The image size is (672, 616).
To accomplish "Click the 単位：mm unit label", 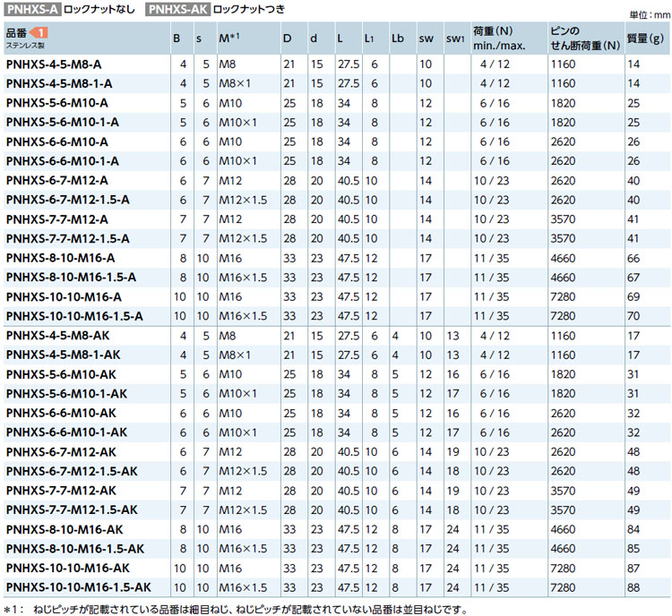I will pyautogui.click(x=647, y=14).
